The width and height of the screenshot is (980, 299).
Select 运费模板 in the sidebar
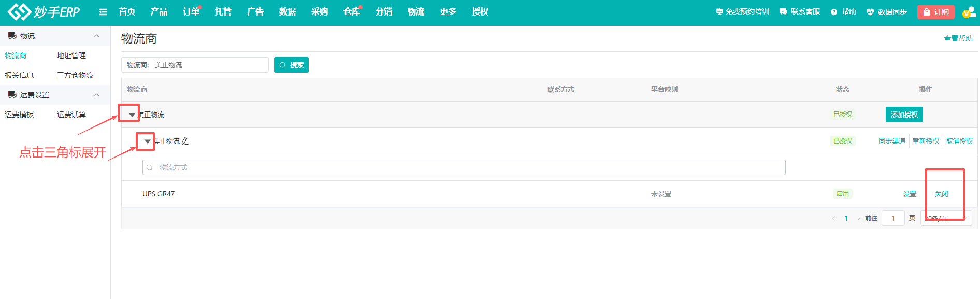(x=19, y=115)
